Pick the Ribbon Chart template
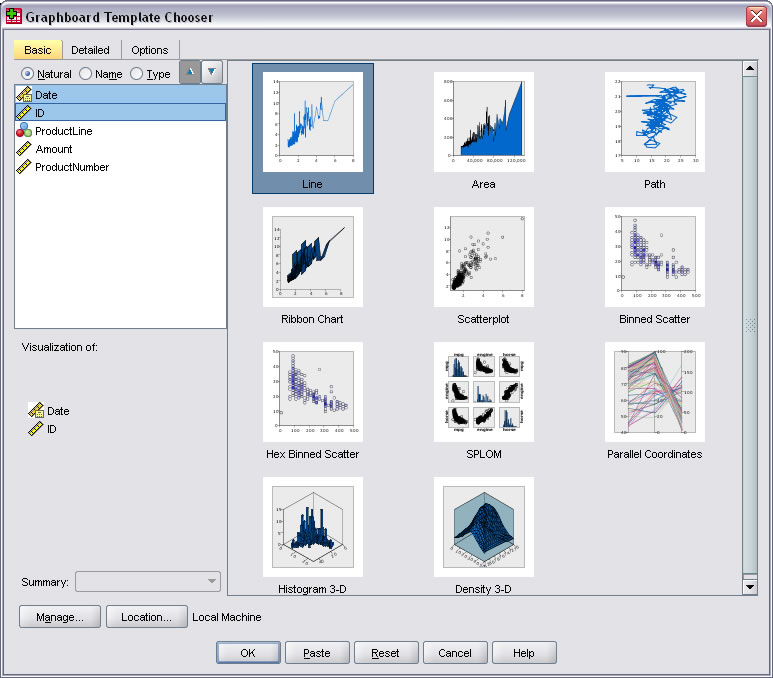Viewport: 773px width, 678px height. pos(312,258)
